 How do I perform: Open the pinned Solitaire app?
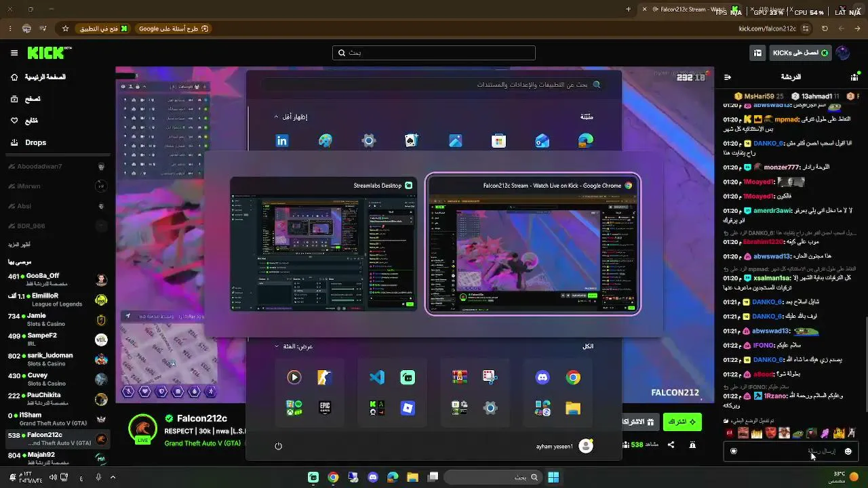(412, 140)
